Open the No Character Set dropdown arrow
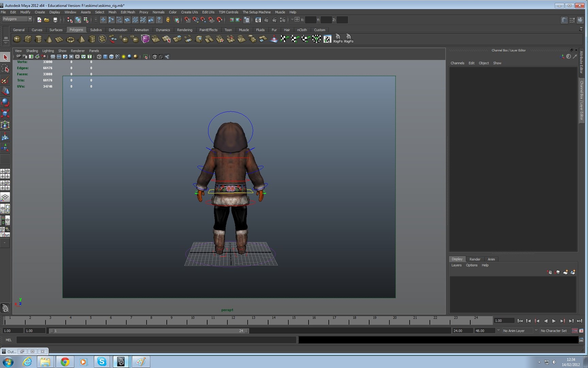 coord(536,331)
